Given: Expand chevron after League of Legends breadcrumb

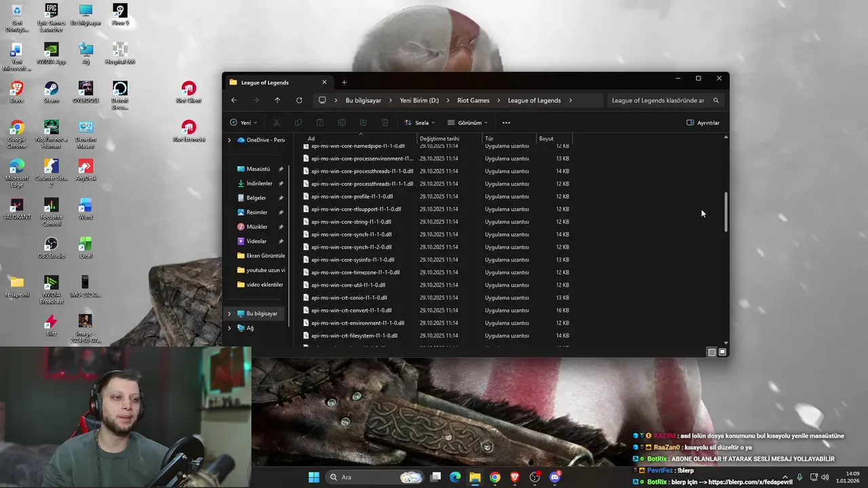Looking at the screenshot, I should [570, 100].
